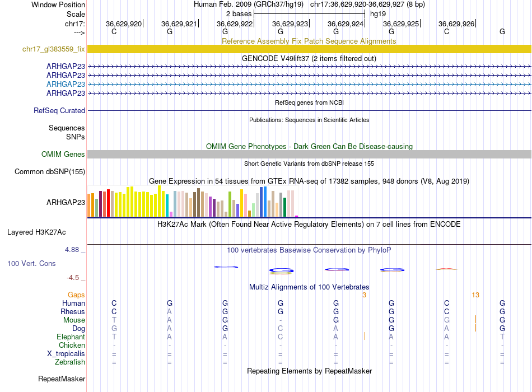Click the 36,629,920 ruler coordinate
Image resolution: width=532 pixels, height=392 pixels.
(x=124, y=24)
